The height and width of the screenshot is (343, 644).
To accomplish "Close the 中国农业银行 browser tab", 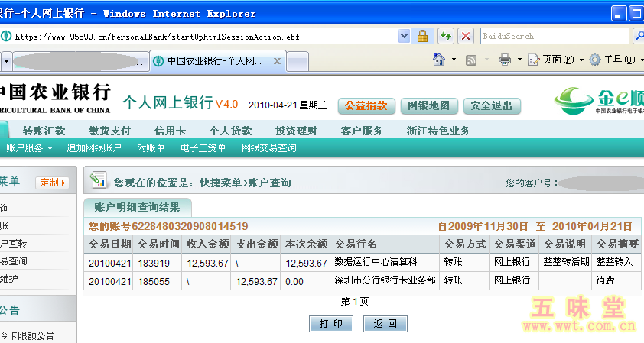I will click(277, 61).
